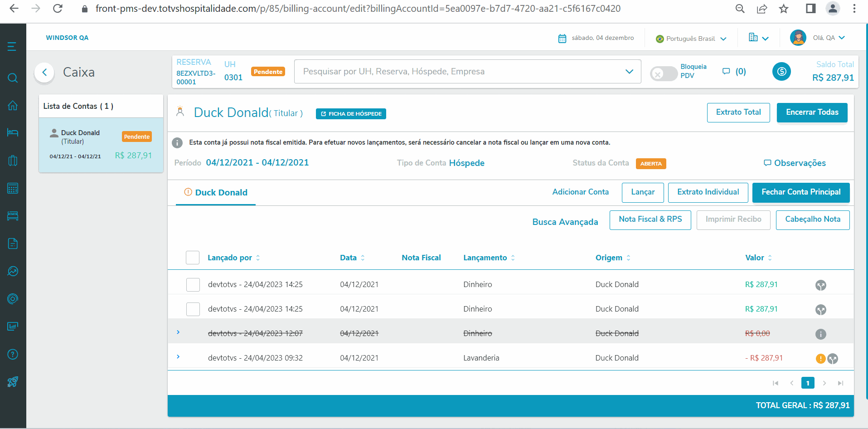Screen dimensions: 868x429
Task: Open comments bubble icon showing (0)
Action: point(726,71)
